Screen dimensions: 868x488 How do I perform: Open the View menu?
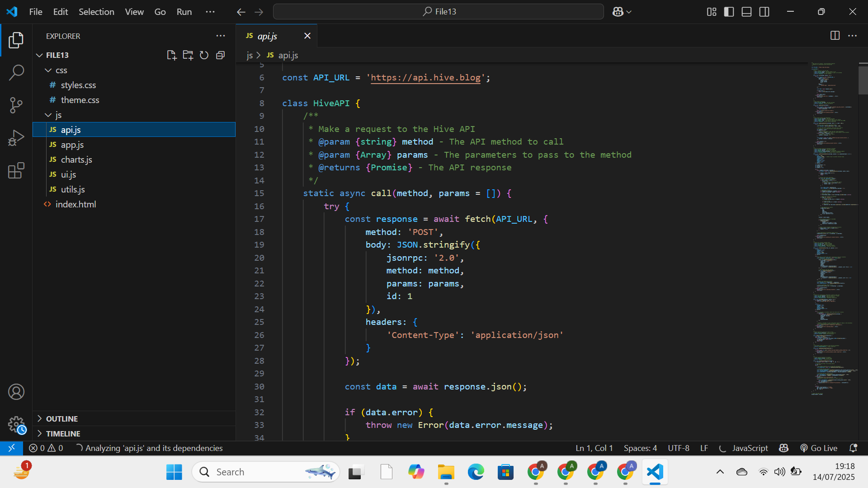tap(134, 12)
